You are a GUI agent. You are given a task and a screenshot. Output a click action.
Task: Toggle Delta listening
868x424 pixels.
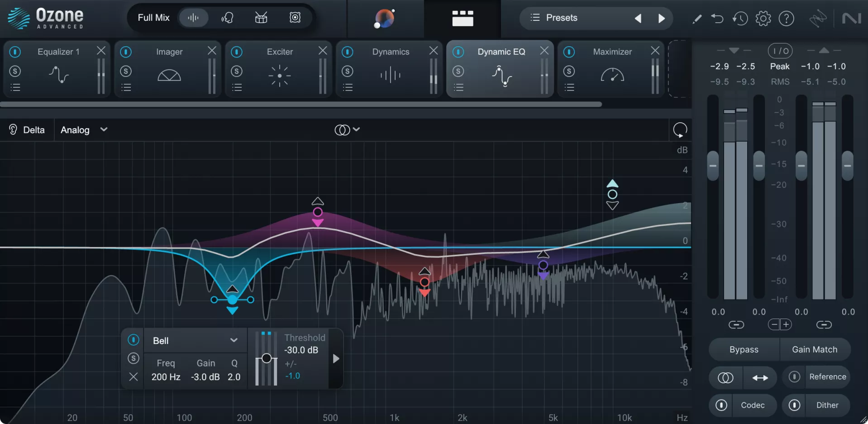(27, 130)
